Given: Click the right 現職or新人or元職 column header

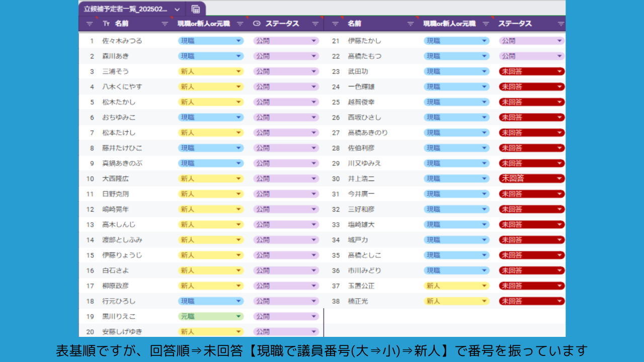Looking at the screenshot, I should [449, 24].
